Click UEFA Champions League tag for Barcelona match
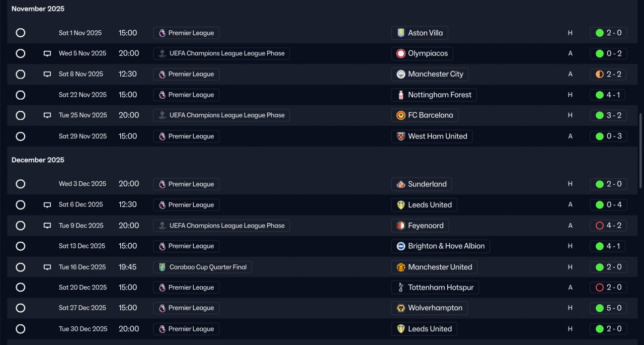Image resolution: width=644 pixels, height=345 pixels. [221, 115]
